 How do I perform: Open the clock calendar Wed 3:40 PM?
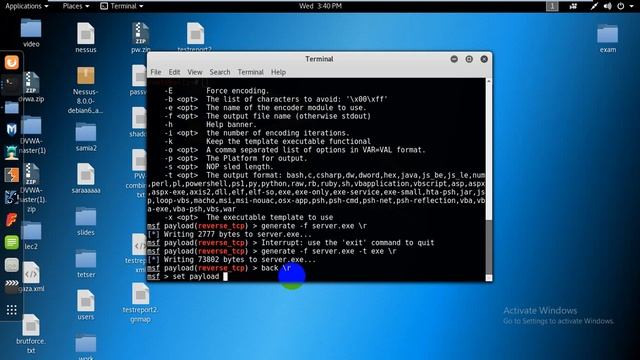pyautogui.click(x=320, y=6)
